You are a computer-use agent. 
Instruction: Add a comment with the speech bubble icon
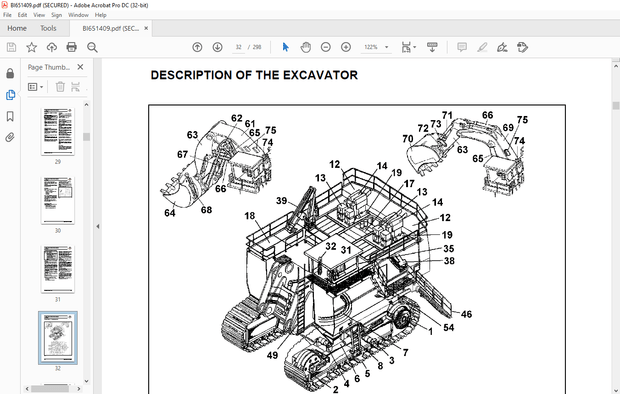coord(462,47)
